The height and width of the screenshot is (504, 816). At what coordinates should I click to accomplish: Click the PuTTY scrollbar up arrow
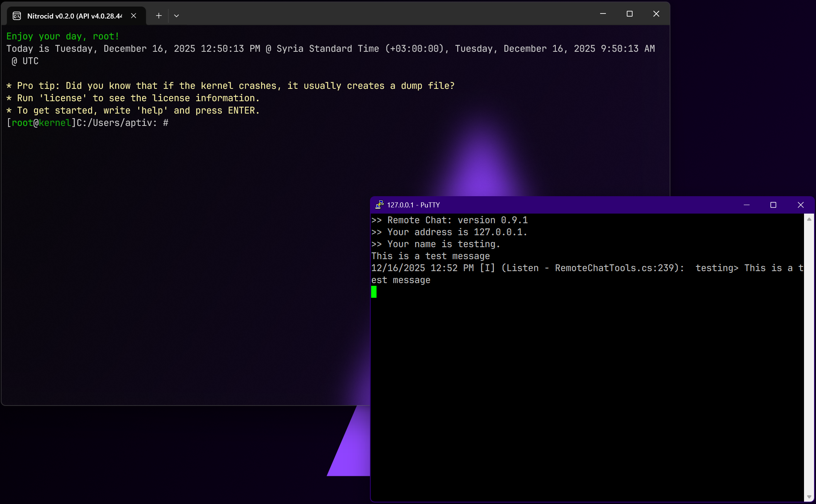click(x=809, y=219)
